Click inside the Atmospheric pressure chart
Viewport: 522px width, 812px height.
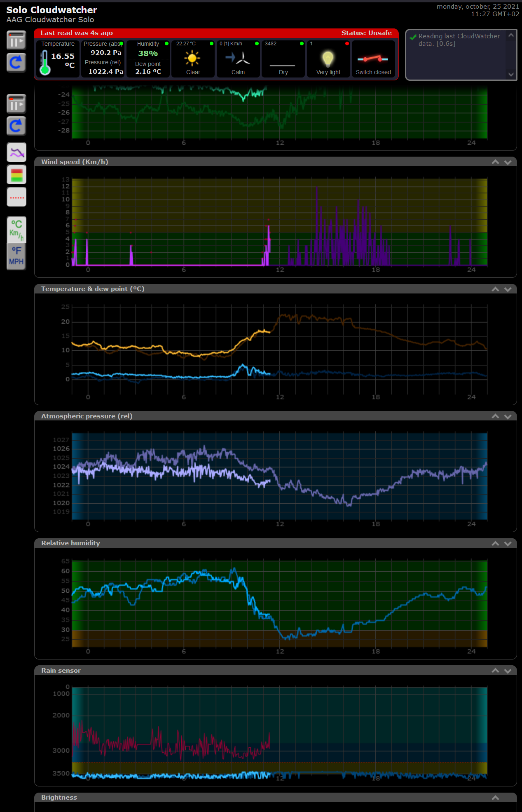[x=279, y=476]
